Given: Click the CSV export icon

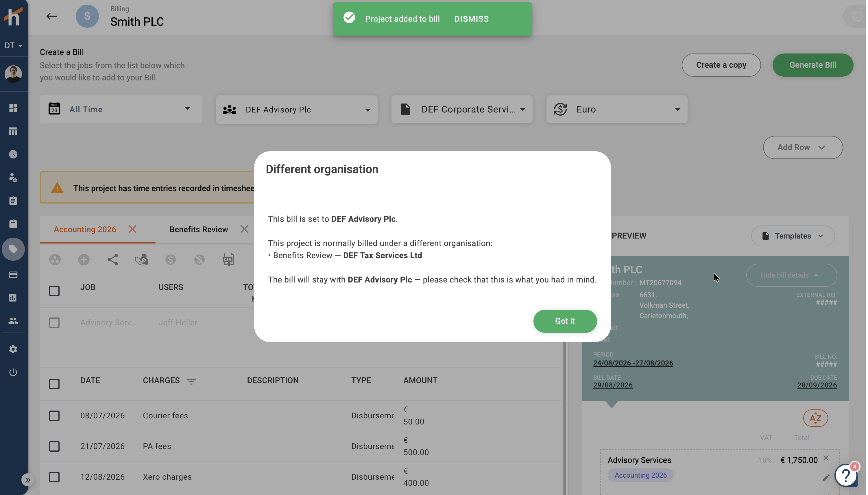Looking at the screenshot, I should point(228,260).
